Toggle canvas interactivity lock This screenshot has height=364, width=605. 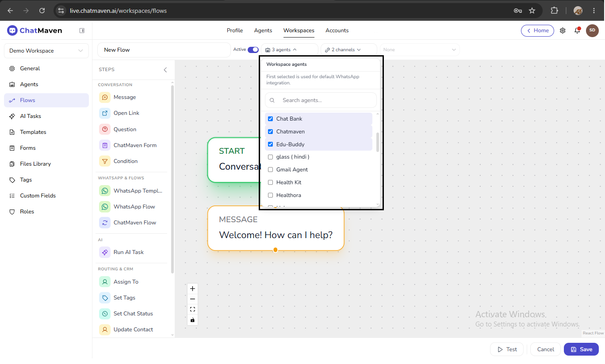click(x=192, y=320)
